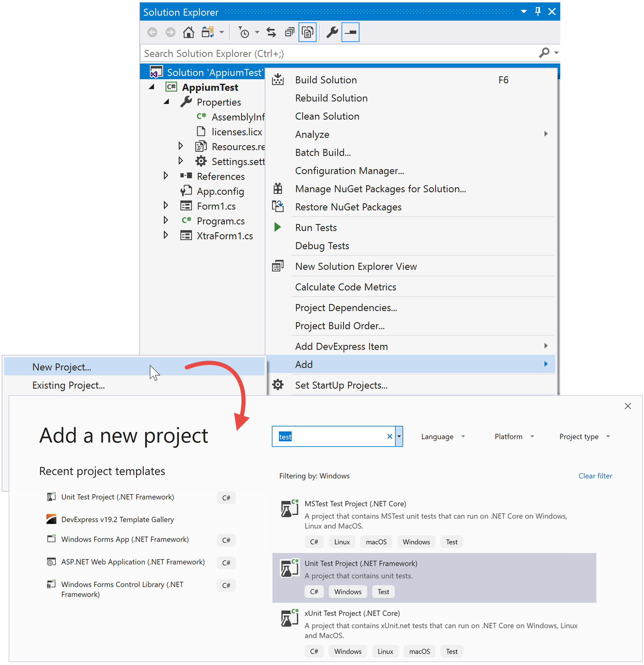Click the Home icon in Solution Explorer toolbar
The image size is (644, 665).
click(x=189, y=32)
